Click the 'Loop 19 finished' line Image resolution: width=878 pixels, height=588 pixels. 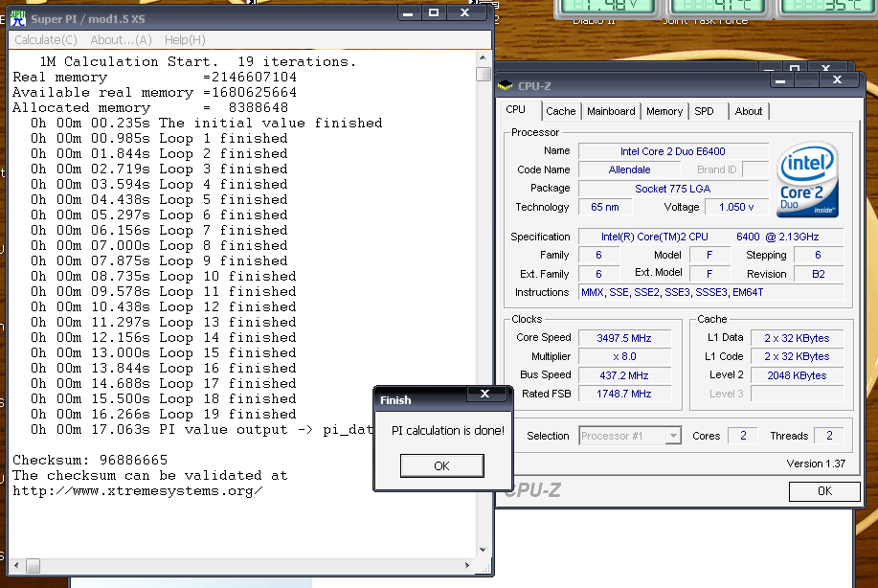click(x=164, y=415)
